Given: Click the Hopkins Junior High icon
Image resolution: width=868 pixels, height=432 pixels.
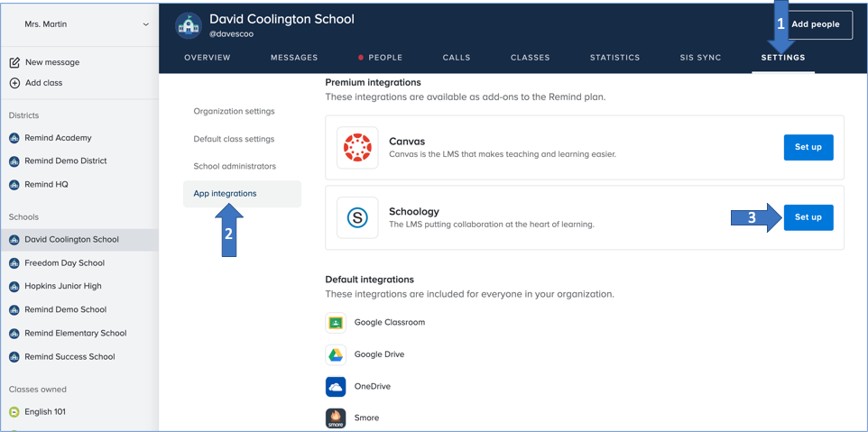Looking at the screenshot, I should pos(14,287).
